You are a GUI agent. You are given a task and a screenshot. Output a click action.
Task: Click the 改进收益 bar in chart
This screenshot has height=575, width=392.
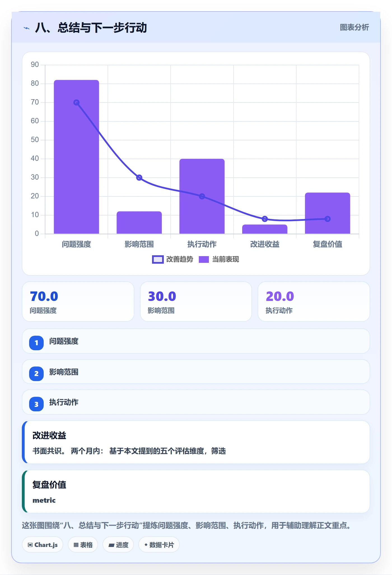click(x=265, y=229)
